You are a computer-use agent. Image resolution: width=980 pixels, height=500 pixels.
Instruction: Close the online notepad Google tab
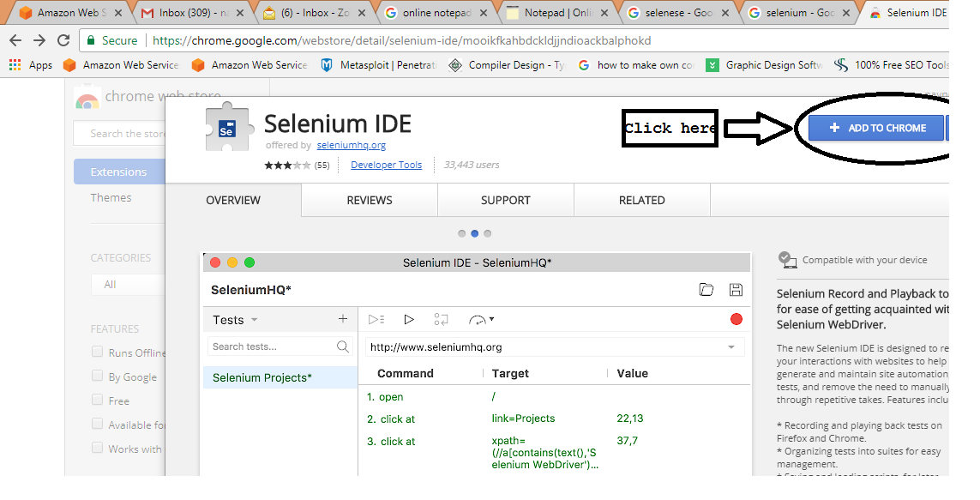click(x=484, y=13)
